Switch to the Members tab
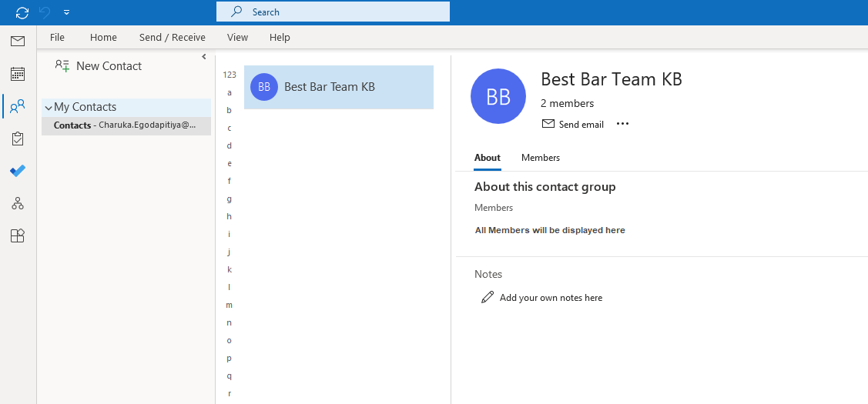868x404 pixels. coord(541,158)
